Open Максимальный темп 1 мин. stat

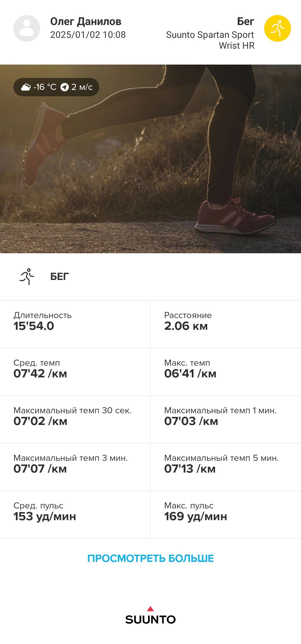coord(226,419)
